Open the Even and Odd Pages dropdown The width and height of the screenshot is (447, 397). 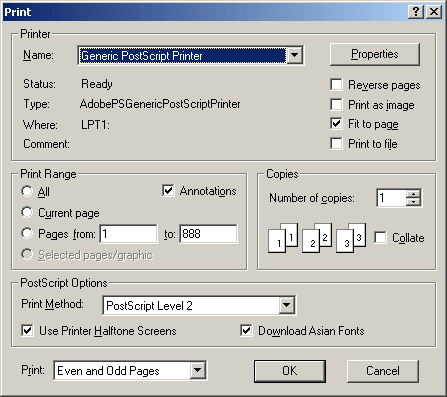click(198, 370)
